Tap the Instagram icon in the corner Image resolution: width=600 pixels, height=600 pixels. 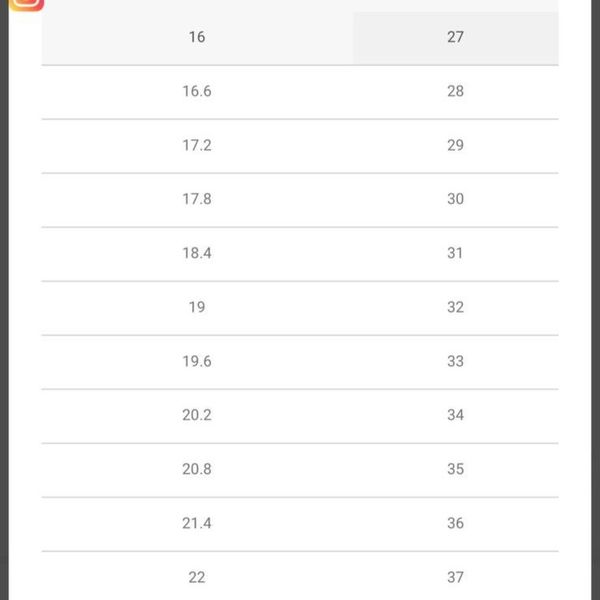(26, 5)
